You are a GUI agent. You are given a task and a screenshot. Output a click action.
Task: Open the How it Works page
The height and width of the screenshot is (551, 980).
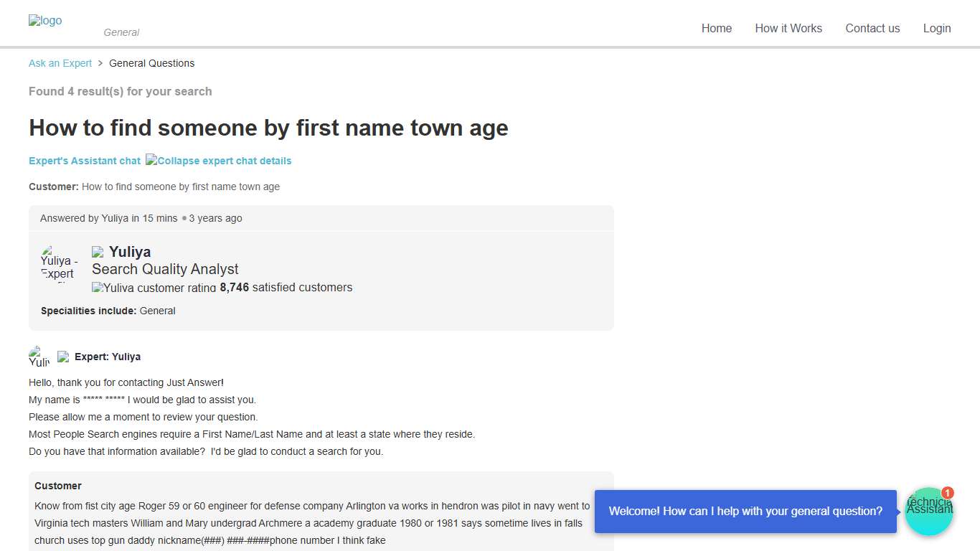click(788, 28)
